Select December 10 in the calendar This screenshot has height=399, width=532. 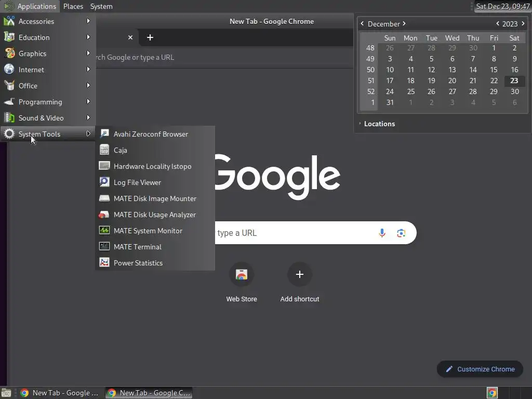coord(390,70)
